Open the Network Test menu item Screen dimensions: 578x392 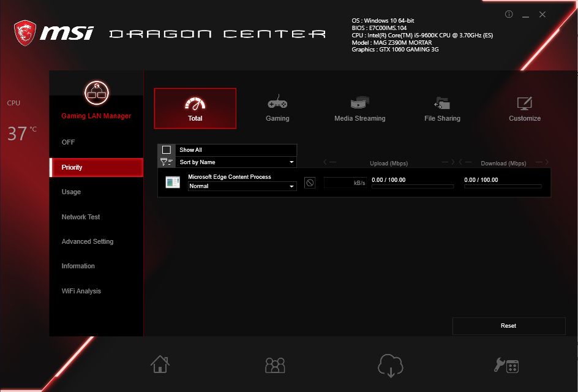pyautogui.click(x=81, y=217)
